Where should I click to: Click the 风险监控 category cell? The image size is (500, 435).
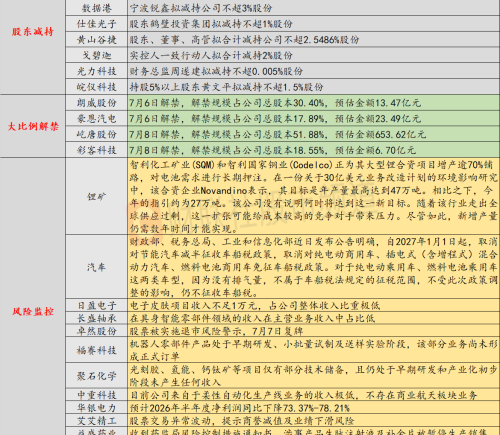[x=33, y=296]
